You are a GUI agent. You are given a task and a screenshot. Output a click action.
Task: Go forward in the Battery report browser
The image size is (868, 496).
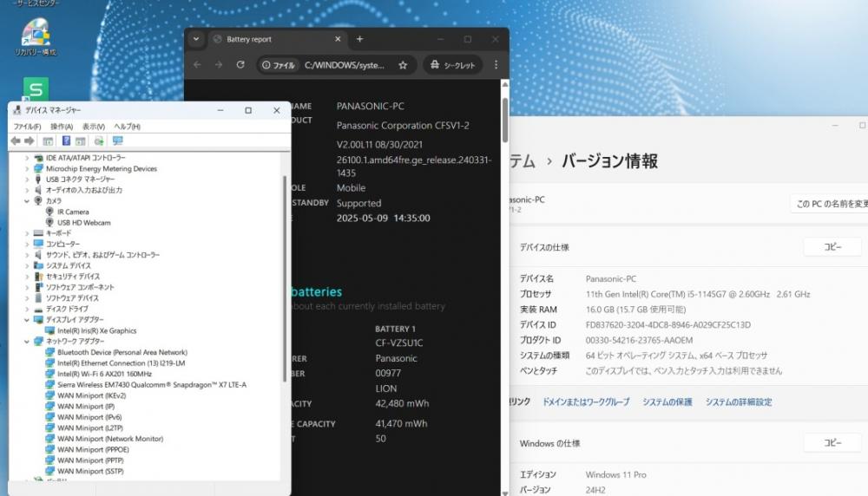point(219,65)
